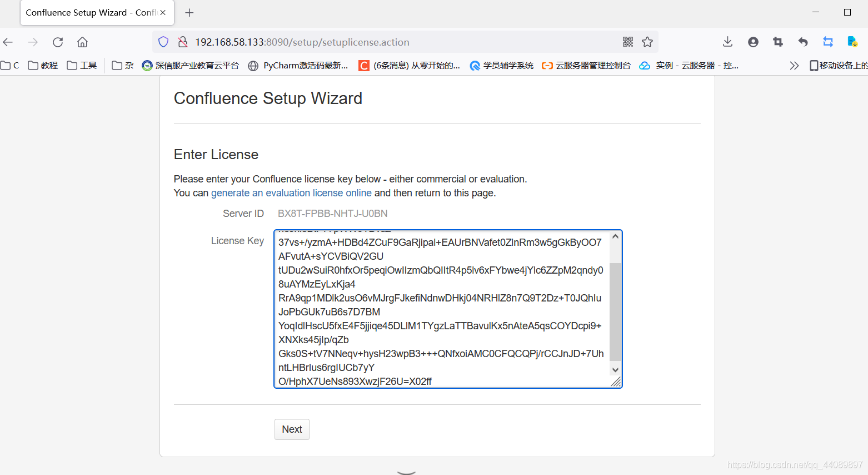This screenshot has height=475, width=868.
Task: Click the license textarea scroll up arrow
Action: pyautogui.click(x=615, y=237)
